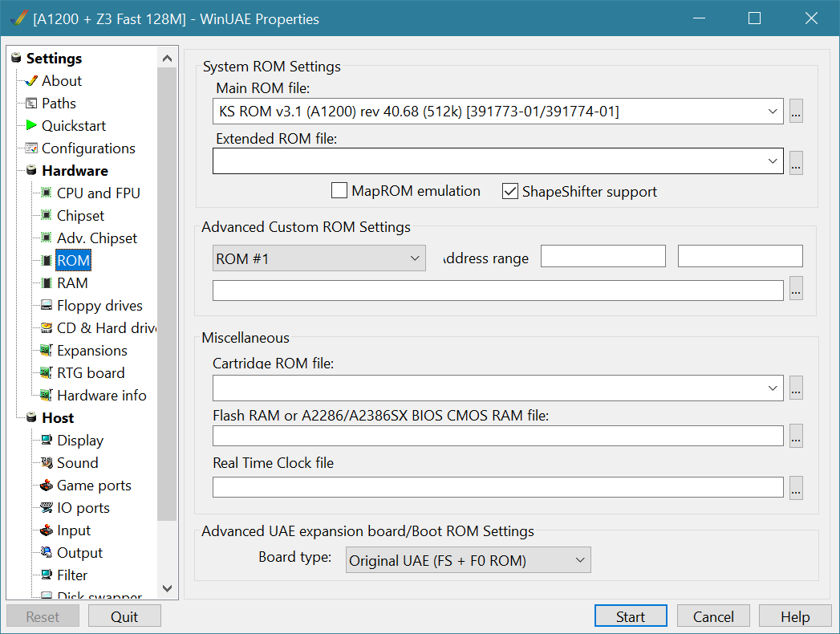Screen dimensions: 840x634
Task: Click the Filter monitor icon
Action: [47, 575]
